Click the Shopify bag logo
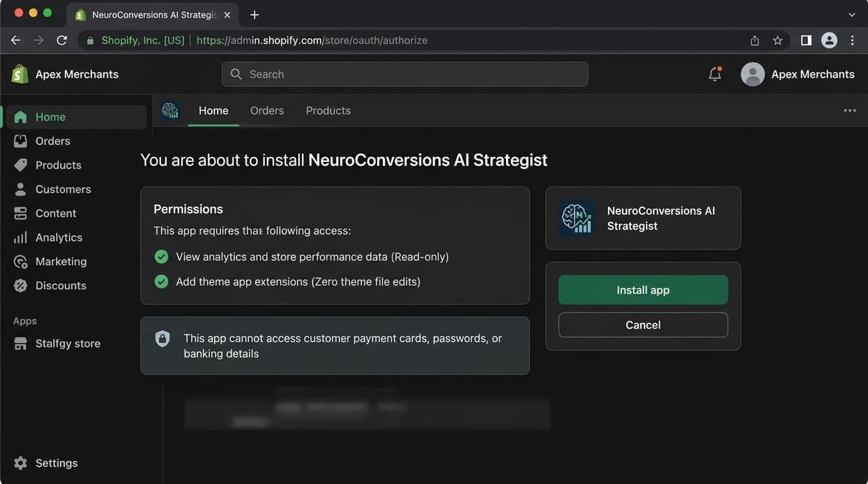This screenshot has width=868, height=484. (20, 74)
